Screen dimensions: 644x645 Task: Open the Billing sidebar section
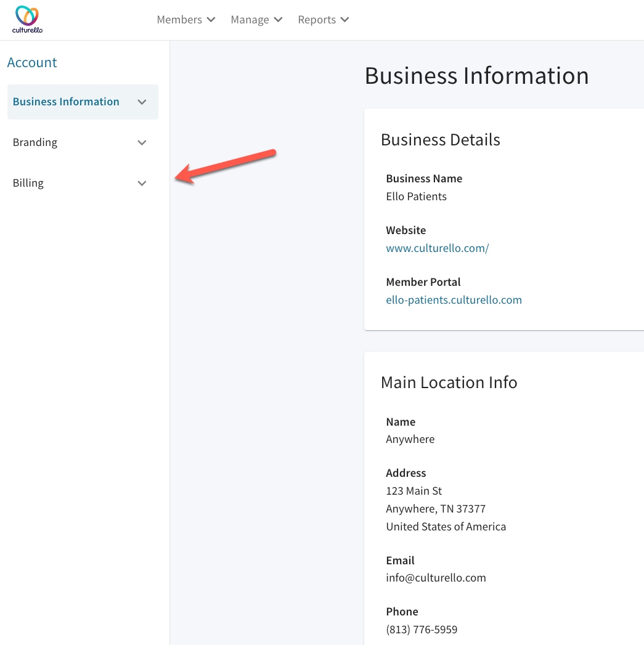tap(83, 183)
